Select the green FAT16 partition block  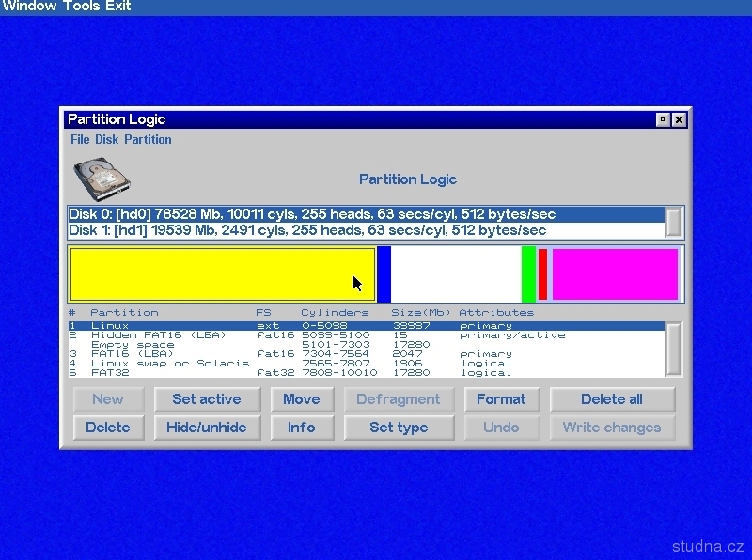[528, 274]
